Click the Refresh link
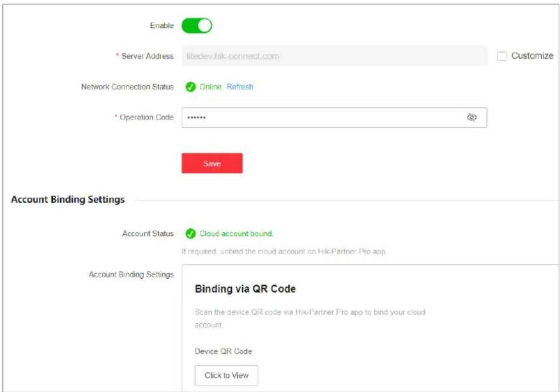This screenshot has height=392, width=560. click(240, 86)
